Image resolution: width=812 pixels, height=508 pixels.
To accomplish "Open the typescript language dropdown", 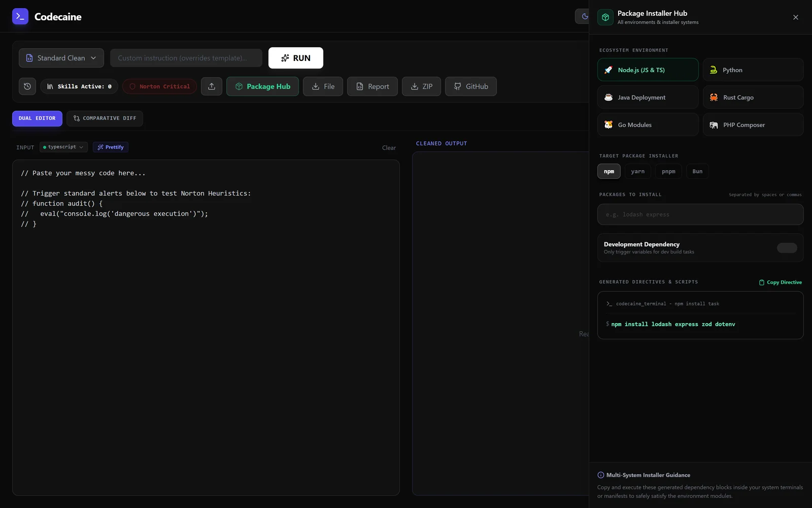I will pos(63,147).
